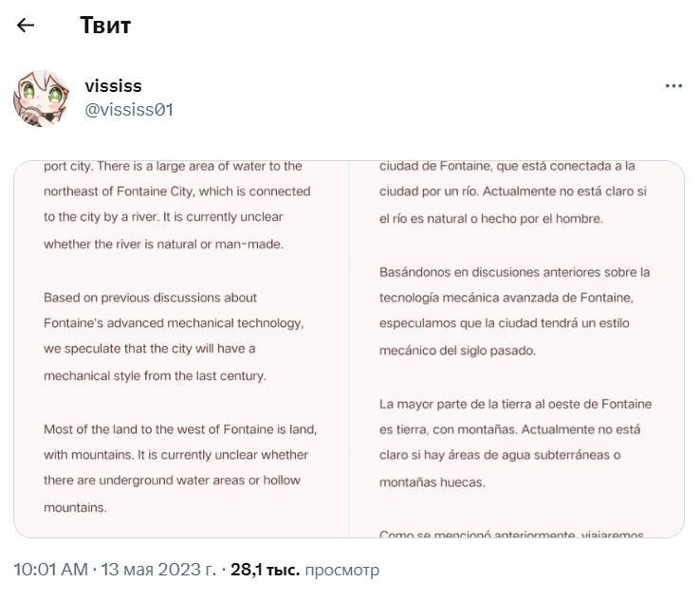Click the "Basándonos en discusiones anteriores" Spanish paragraph
The height and width of the screenshot is (600, 700).
(514, 311)
